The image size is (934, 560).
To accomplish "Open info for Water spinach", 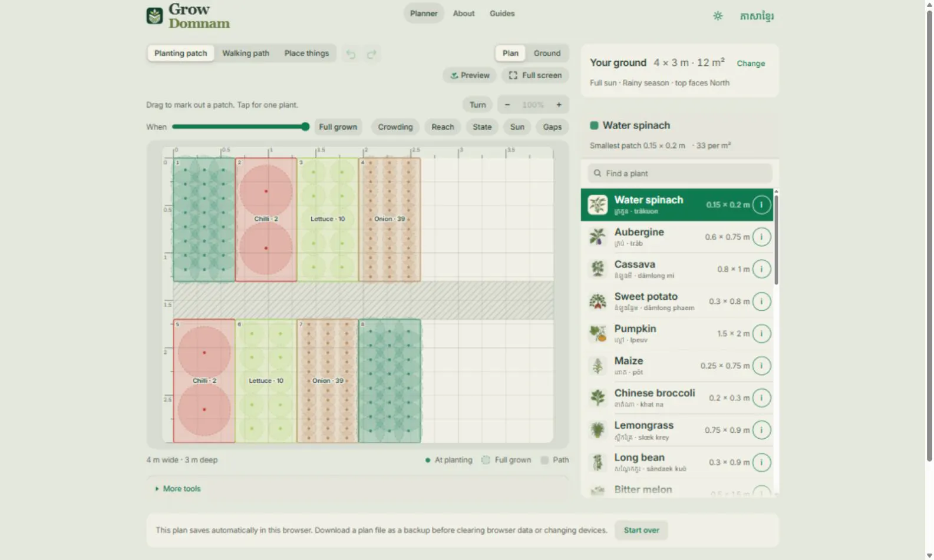I will point(761,205).
